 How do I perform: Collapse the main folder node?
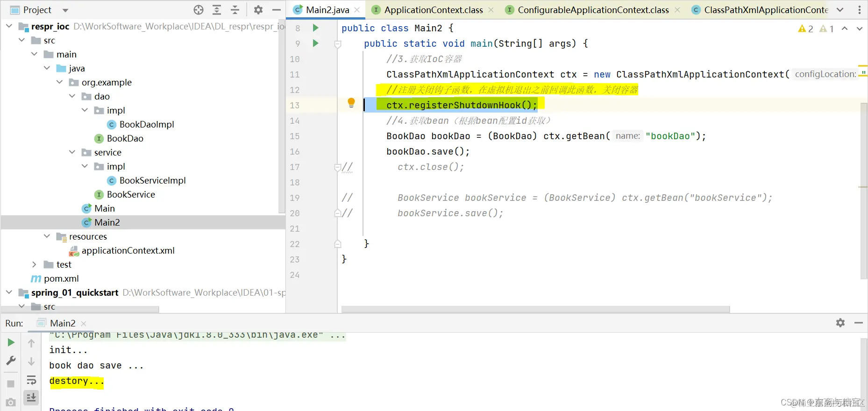pos(34,54)
